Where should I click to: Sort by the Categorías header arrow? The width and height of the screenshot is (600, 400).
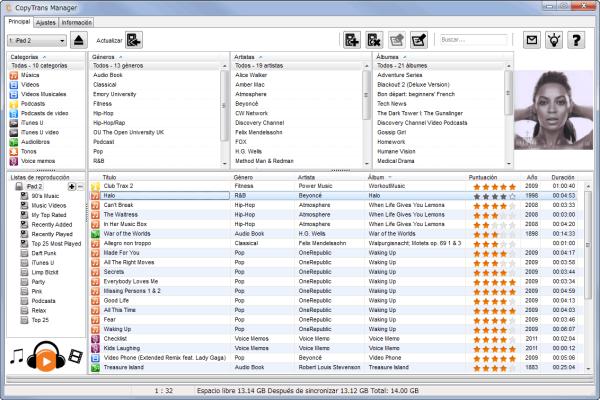[x=44, y=57]
